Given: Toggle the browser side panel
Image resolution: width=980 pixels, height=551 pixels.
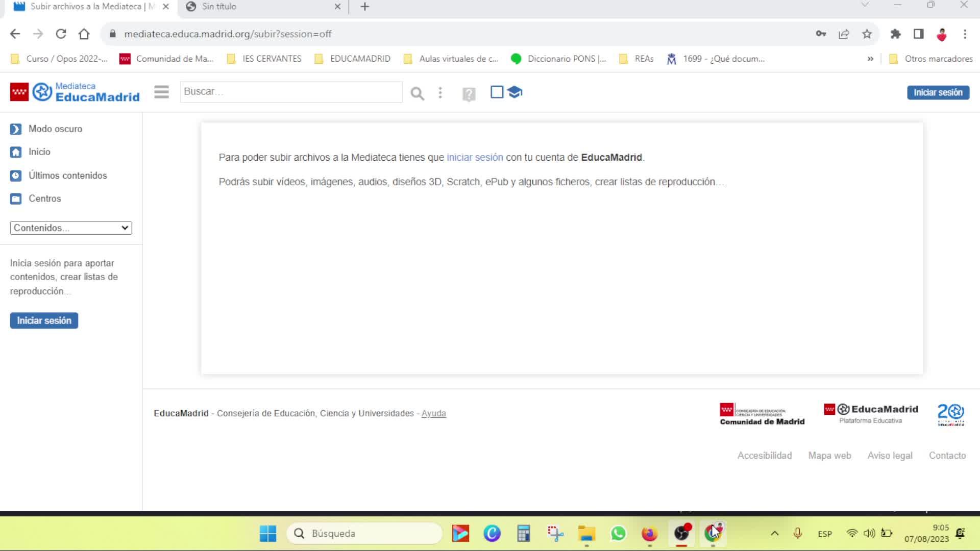Looking at the screenshot, I should tap(918, 34).
